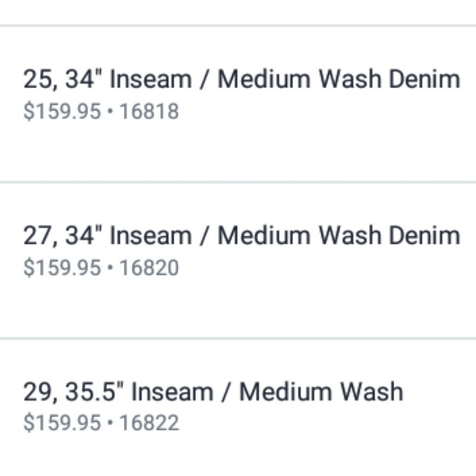Choose the 29, 35.5" Inseam Medium Wash variant
The width and height of the screenshot is (476, 476).
[238, 408]
